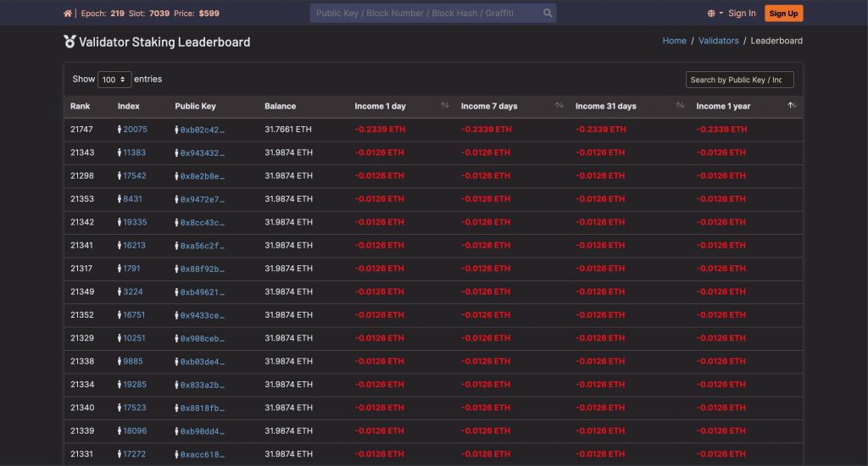Click the Rank column header

[x=81, y=106]
